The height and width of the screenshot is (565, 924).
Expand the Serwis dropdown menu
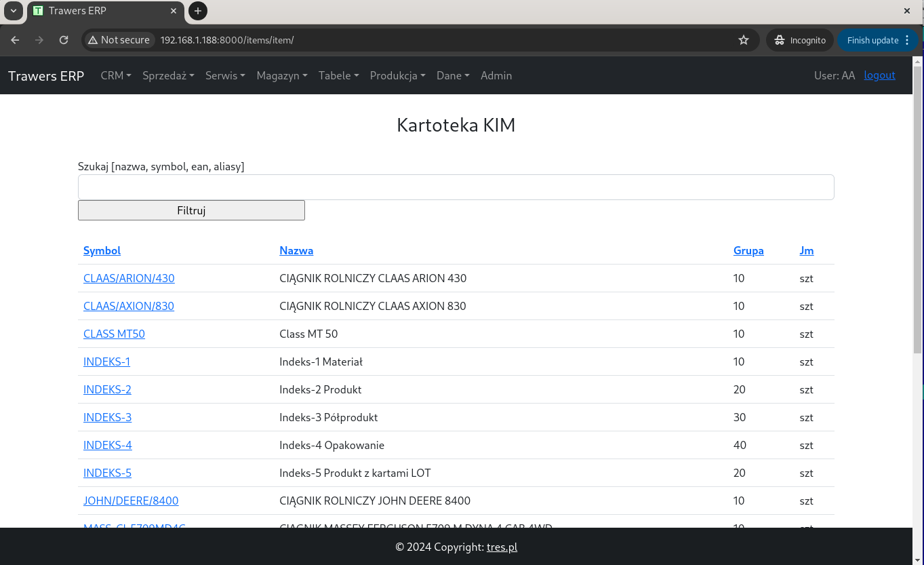[225, 75]
